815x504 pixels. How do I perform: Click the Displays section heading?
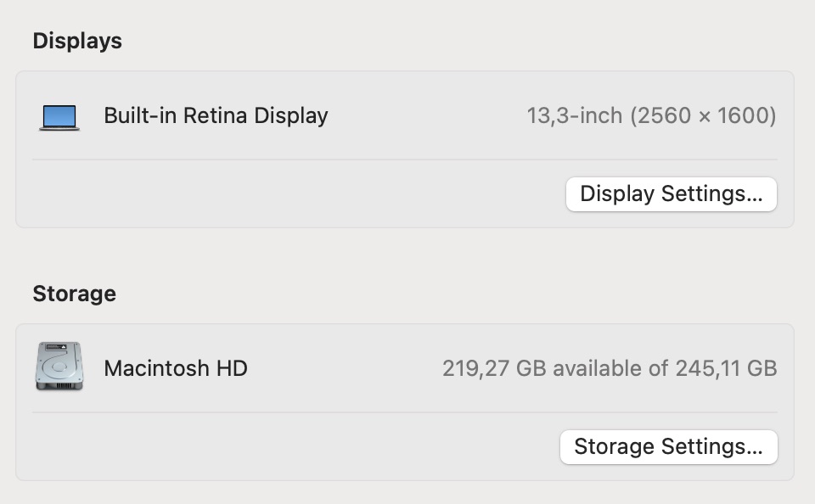(x=77, y=41)
